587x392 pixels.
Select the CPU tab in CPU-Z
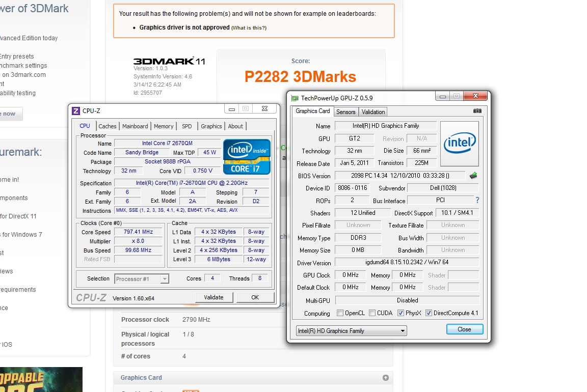coord(85,126)
